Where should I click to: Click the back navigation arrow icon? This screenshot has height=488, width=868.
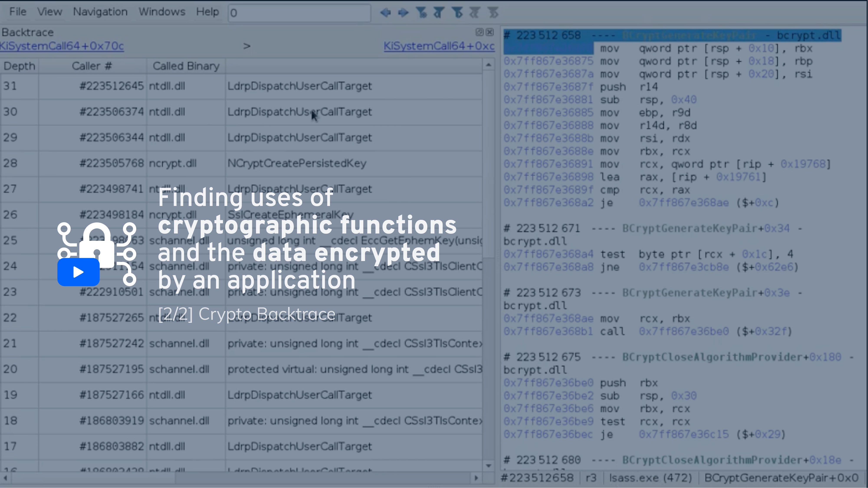[386, 13]
